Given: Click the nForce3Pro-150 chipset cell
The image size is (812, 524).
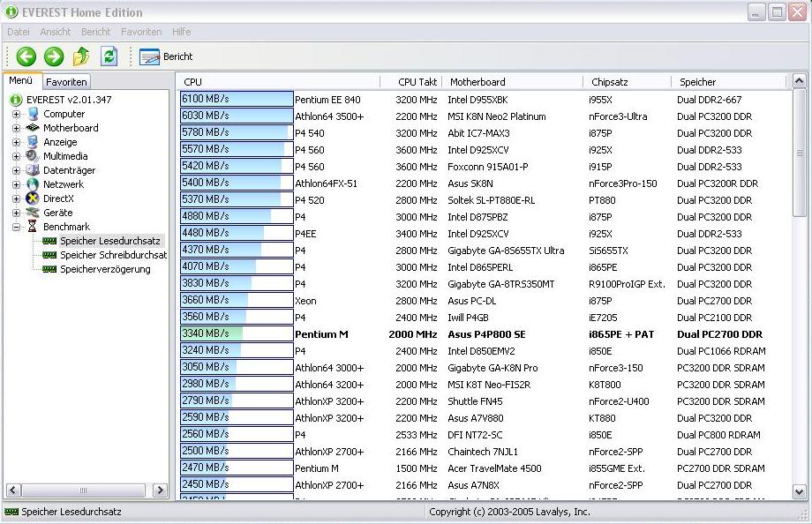Looking at the screenshot, I should [x=622, y=183].
